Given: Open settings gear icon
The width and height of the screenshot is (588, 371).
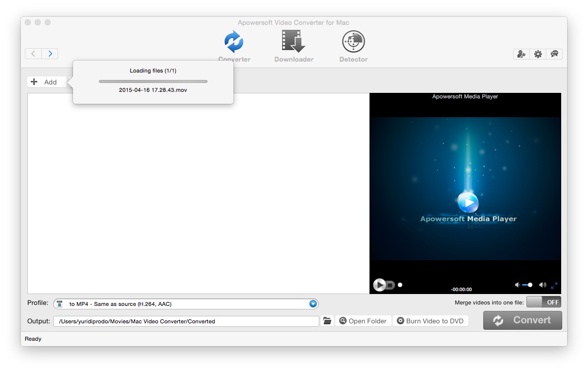Looking at the screenshot, I should pyautogui.click(x=538, y=54).
